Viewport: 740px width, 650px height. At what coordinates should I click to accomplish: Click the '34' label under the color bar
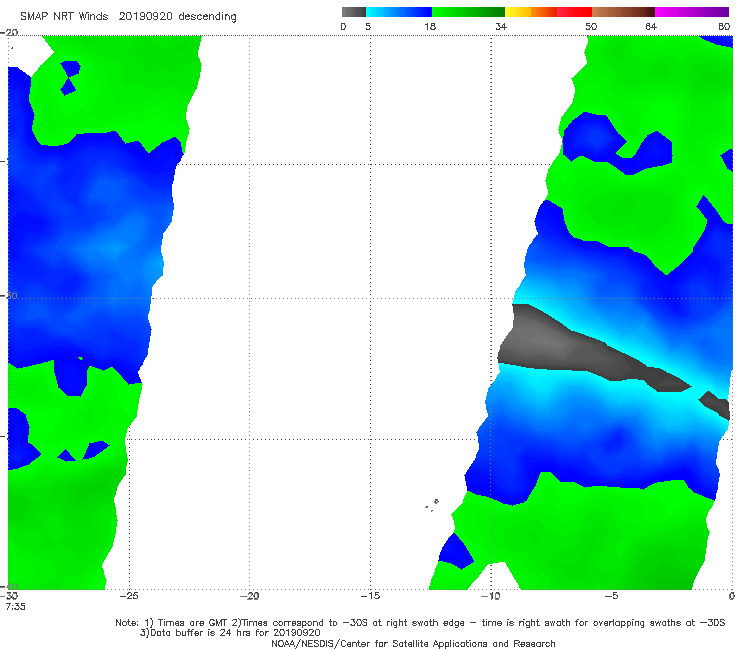[501, 27]
